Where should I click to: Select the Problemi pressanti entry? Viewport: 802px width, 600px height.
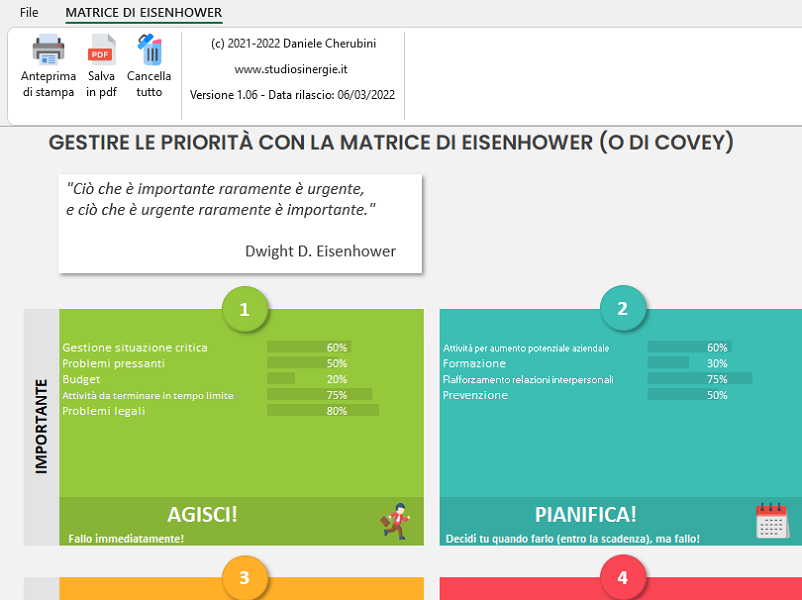(x=114, y=364)
